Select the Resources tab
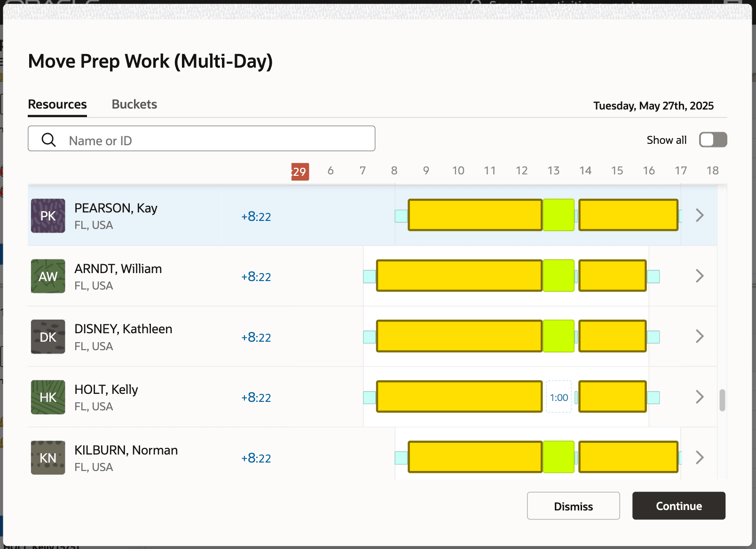 tap(57, 104)
